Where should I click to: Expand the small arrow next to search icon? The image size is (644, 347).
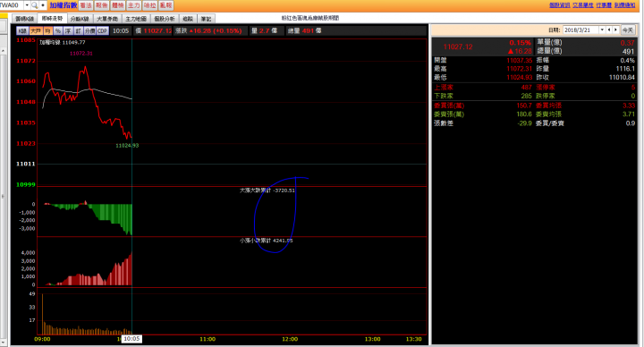click(x=43, y=5)
